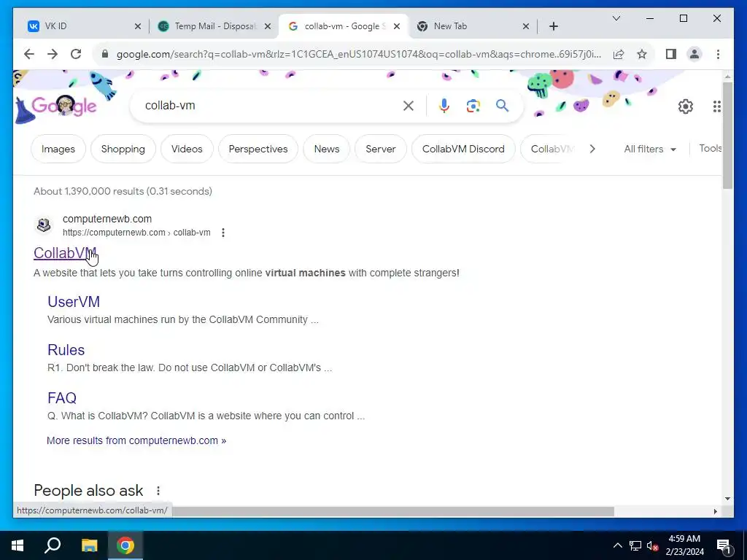Close the collab-vm Google tab

point(396,26)
